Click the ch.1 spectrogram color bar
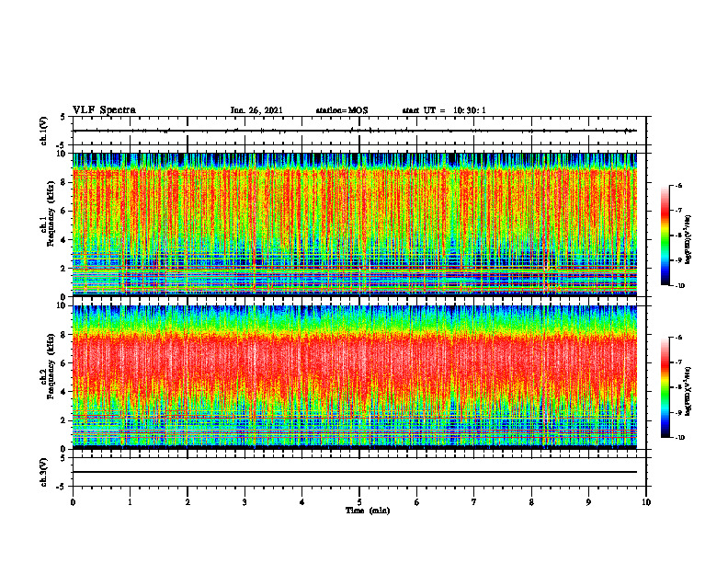The width and height of the screenshot is (728, 563). [665, 236]
